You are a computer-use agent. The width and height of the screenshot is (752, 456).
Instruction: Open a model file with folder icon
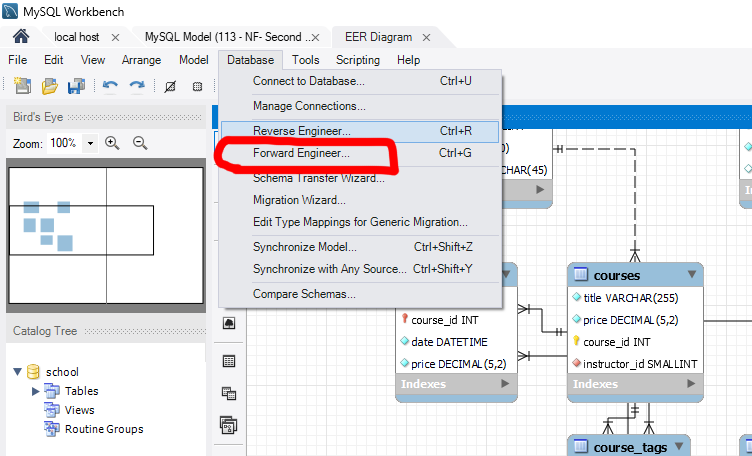pos(49,86)
